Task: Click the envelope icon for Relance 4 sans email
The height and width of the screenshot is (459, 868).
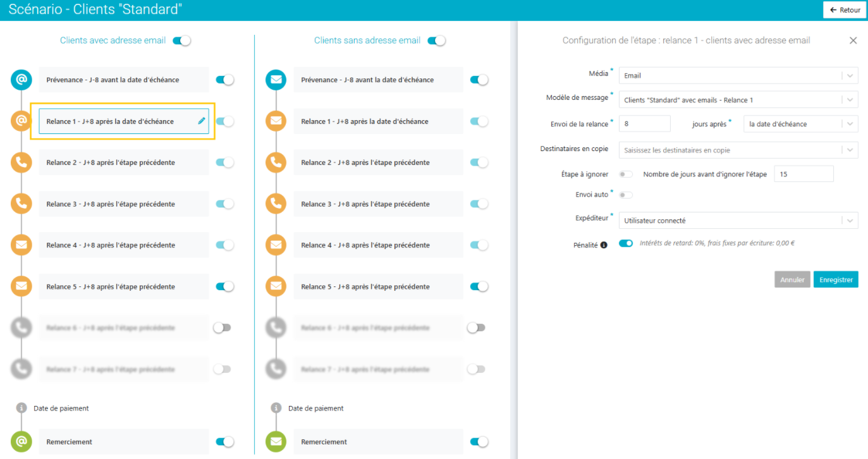Action: point(276,245)
